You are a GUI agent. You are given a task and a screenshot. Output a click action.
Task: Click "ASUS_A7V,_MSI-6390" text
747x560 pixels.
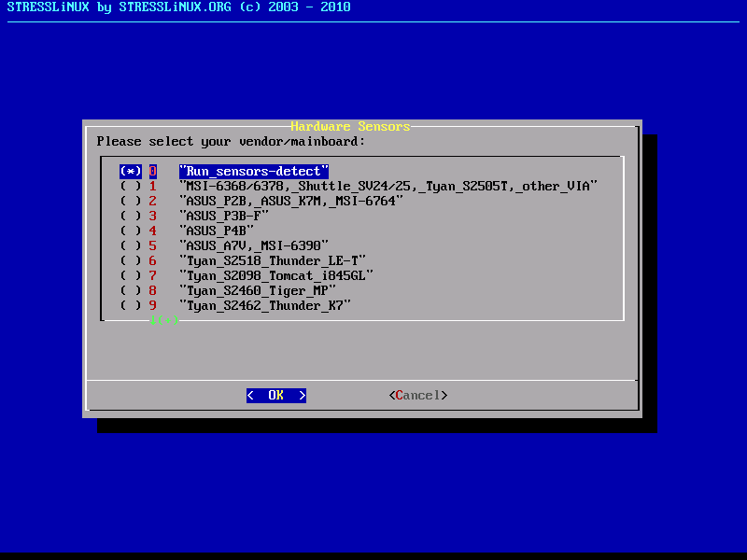(254, 245)
